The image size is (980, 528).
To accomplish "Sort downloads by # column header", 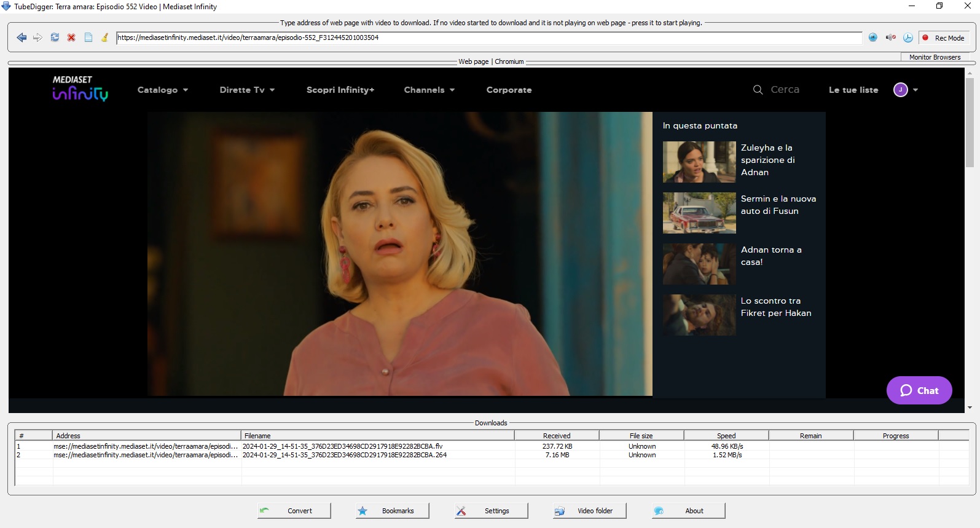I will coord(34,436).
